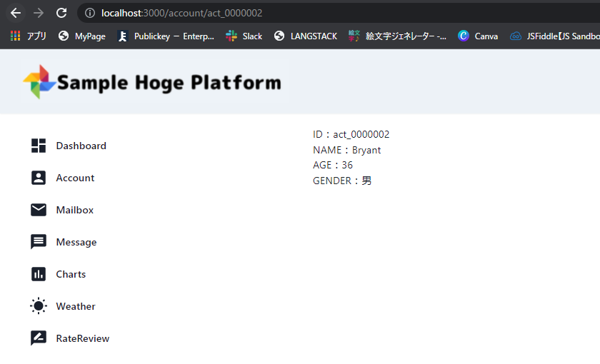Click the Weather sun icon
600x364 pixels.
pos(39,306)
